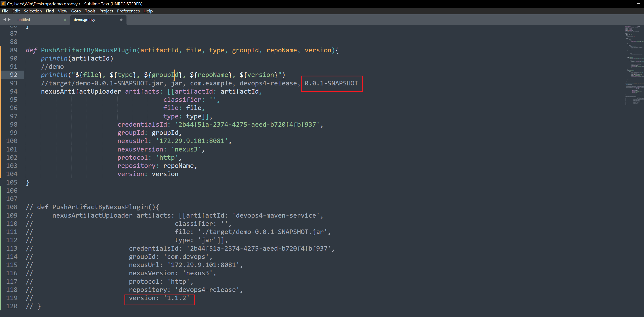Click the version parameter on line 89
This screenshot has width=644, height=317.
click(x=318, y=50)
